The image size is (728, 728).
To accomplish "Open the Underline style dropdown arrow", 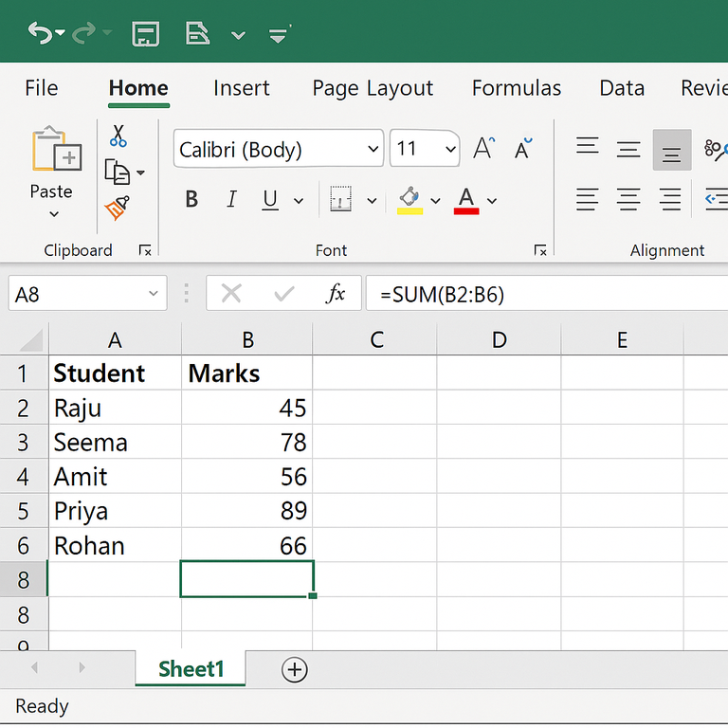I will coord(299,201).
